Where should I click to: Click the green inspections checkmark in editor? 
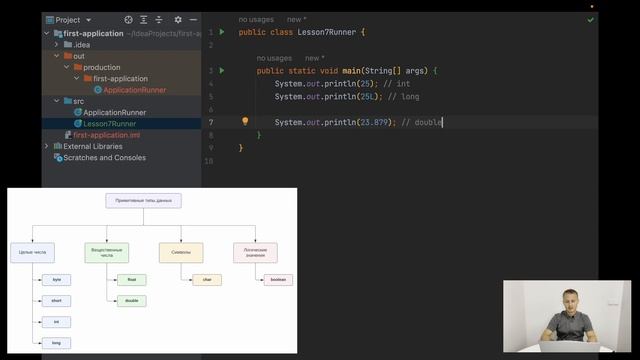coord(590,20)
